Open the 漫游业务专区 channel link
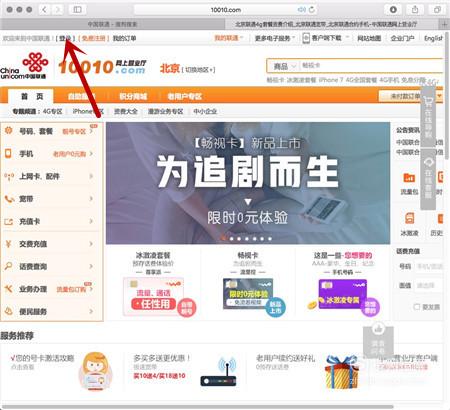Viewport: 450px width, 410px height. (165, 111)
